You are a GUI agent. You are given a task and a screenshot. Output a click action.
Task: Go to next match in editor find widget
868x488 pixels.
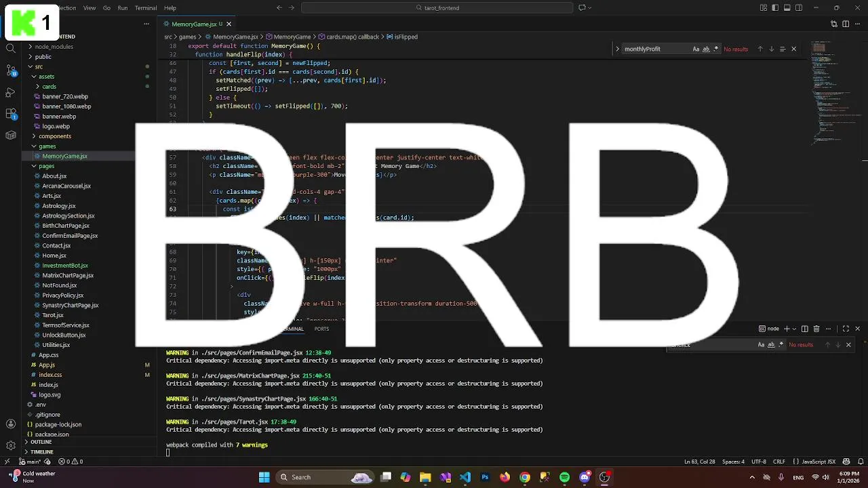(771, 49)
